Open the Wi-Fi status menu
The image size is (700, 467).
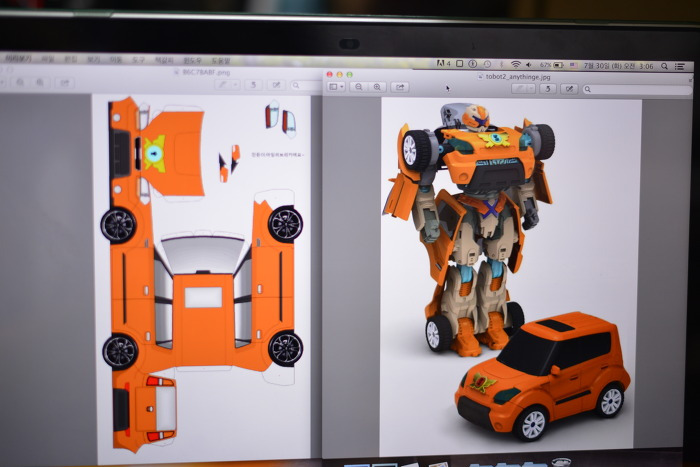(515, 65)
